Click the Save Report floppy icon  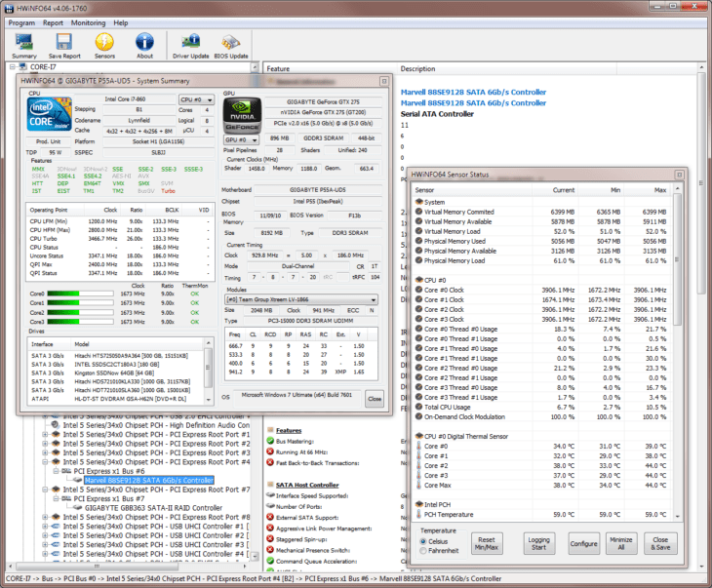(64, 42)
